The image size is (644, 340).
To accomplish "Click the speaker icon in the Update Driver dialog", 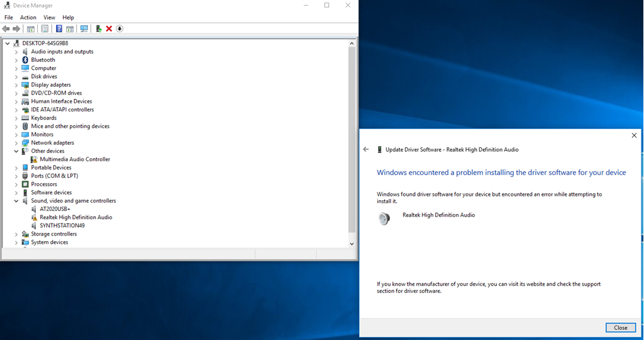I will tap(384, 218).
